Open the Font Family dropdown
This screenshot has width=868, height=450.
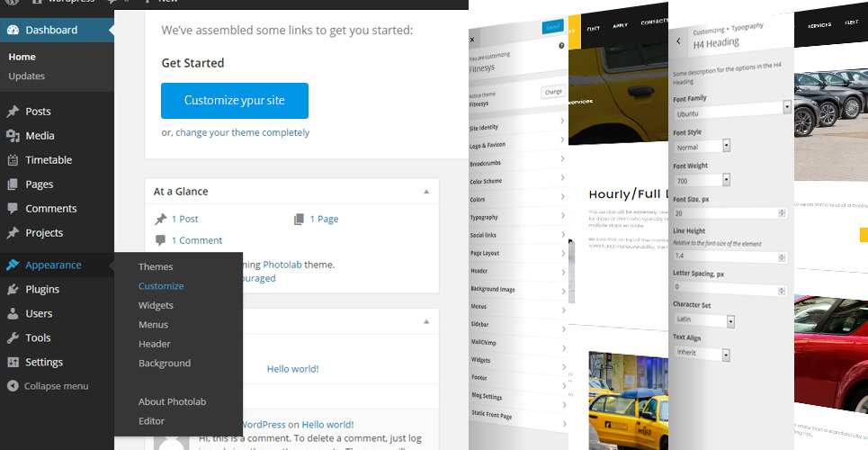click(x=787, y=107)
